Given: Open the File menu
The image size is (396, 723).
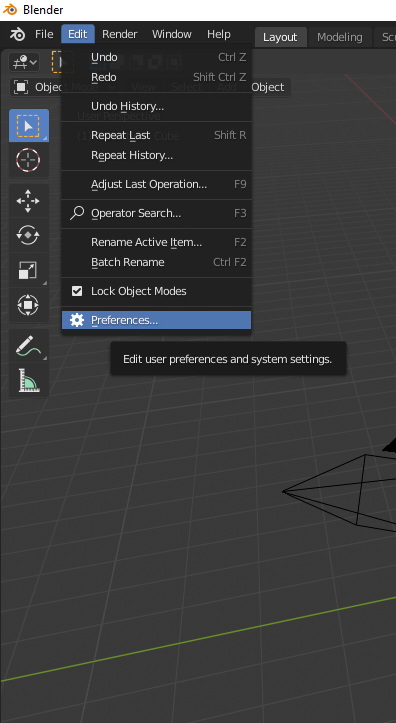Looking at the screenshot, I should (44, 35).
